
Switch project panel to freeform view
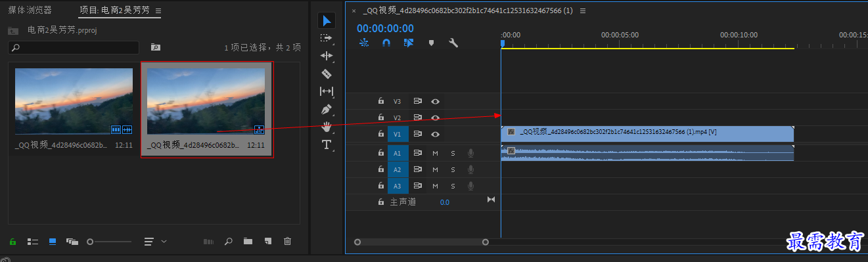click(x=72, y=242)
